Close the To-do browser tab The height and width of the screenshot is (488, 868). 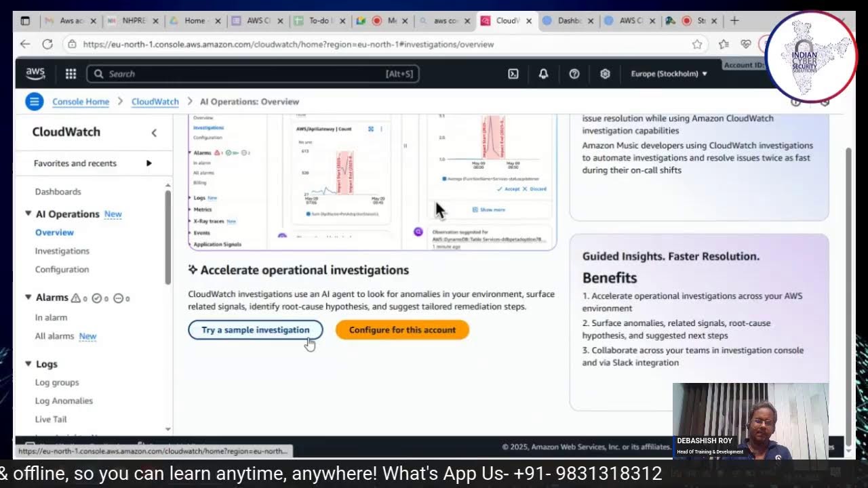click(x=342, y=21)
